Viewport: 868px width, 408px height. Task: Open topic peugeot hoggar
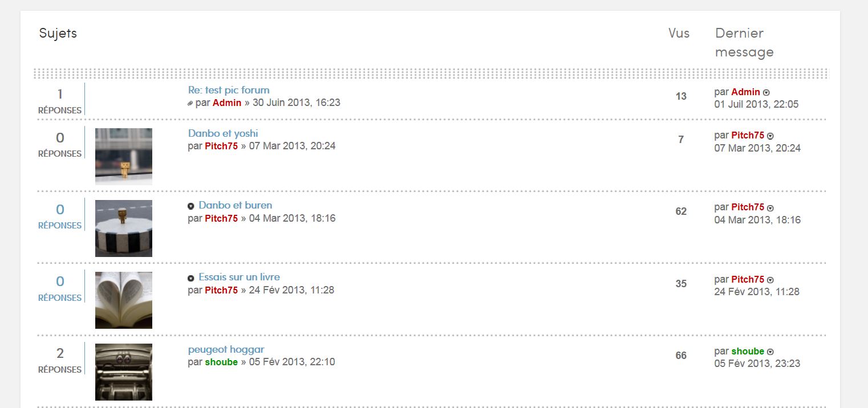[x=226, y=349]
